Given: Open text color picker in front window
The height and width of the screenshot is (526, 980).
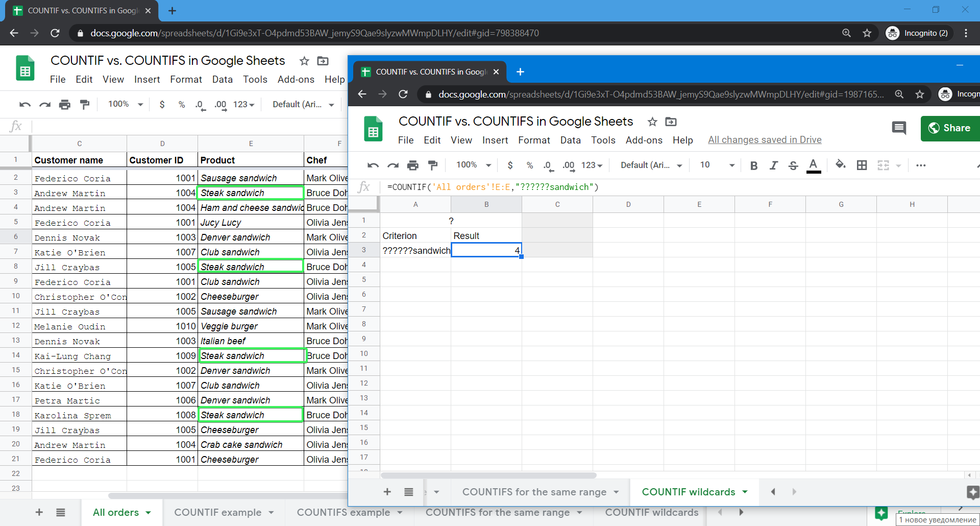Looking at the screenshot, I should click(814, 165).
